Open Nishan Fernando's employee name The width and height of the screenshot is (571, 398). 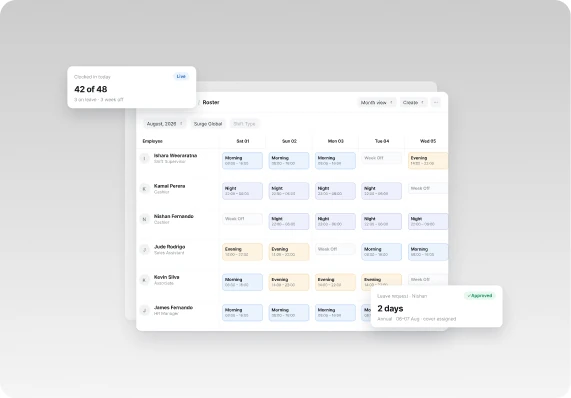(174, 216)
